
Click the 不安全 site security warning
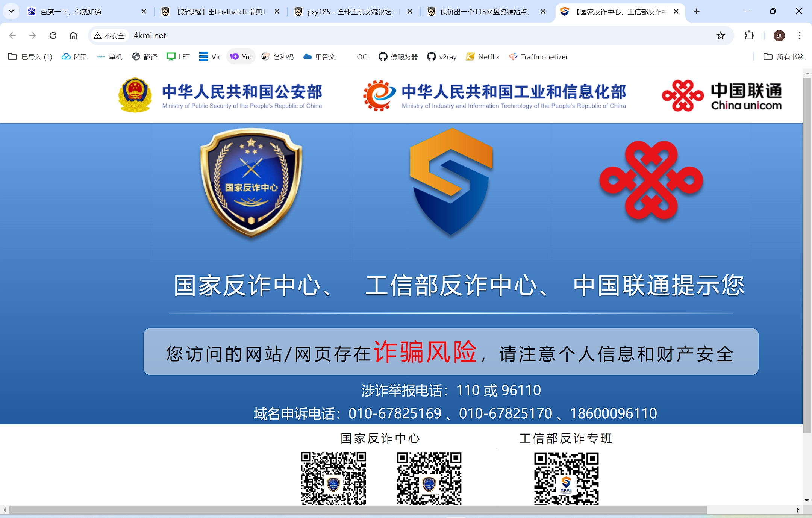point(109,35)
